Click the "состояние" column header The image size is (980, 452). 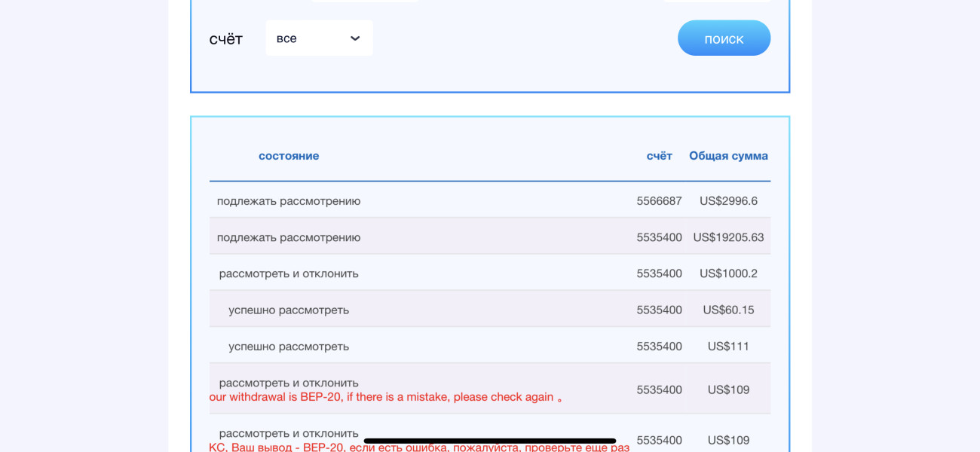[289, 156]
